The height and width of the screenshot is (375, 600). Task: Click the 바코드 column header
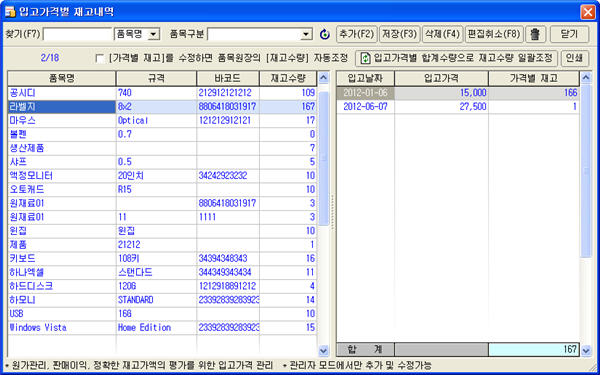click(228, 78)
